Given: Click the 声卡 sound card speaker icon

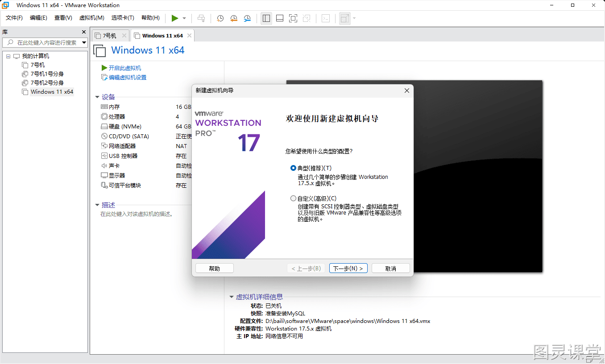Looking at the screenshot, I should [104, 166].
